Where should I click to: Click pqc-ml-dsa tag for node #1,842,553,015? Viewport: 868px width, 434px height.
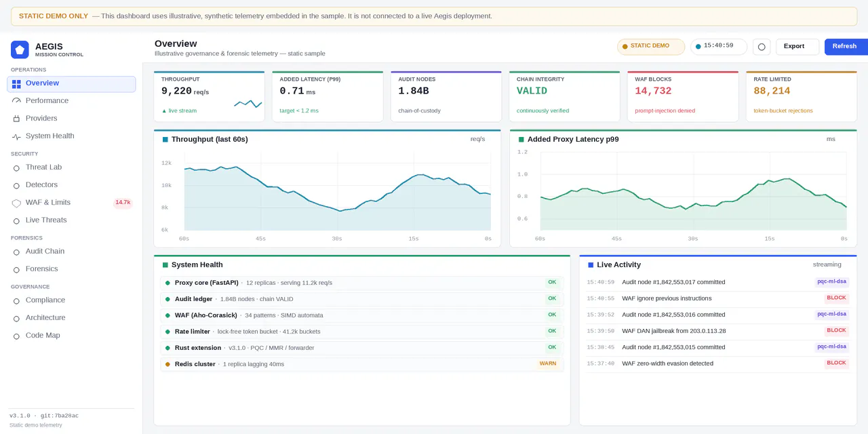832,347
